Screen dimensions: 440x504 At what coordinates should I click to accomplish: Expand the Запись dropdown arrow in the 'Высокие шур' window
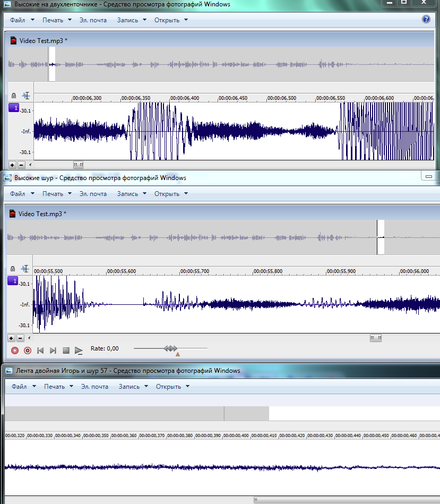point(144,193)
